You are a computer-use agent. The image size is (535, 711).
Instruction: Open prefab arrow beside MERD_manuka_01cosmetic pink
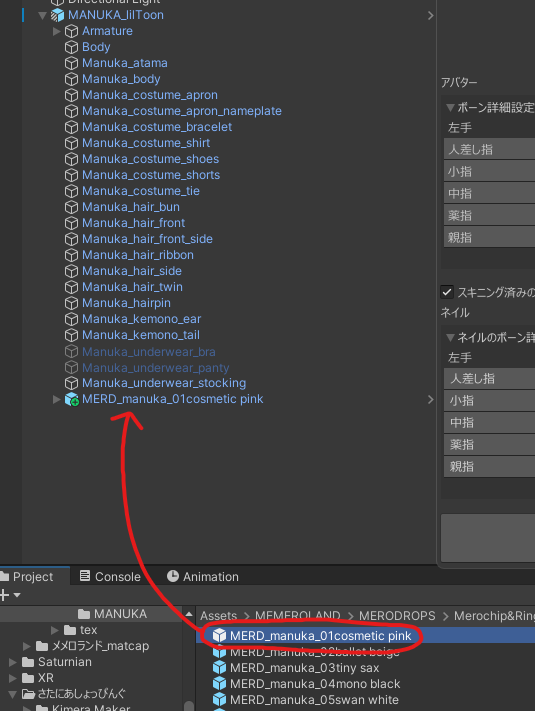430,399
